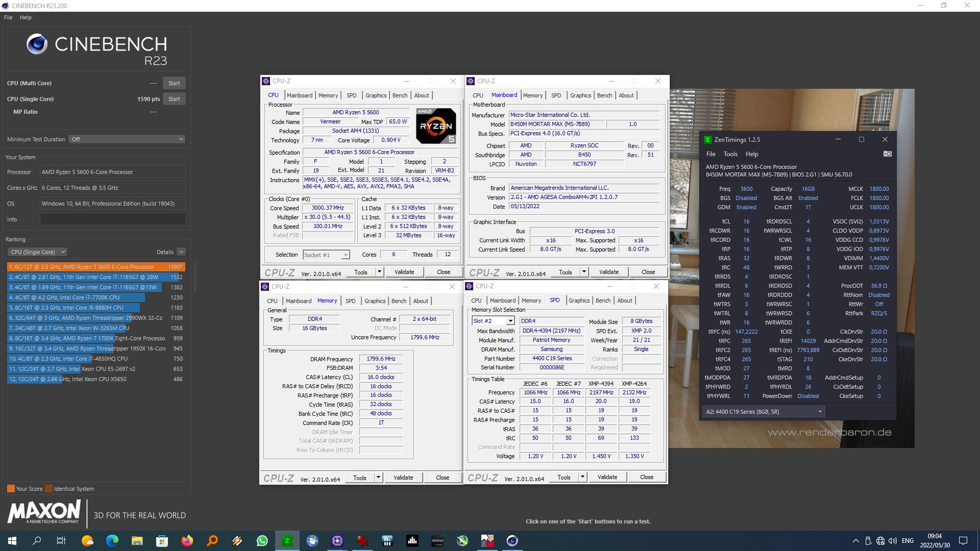Switch to Memory tab in CPU-Z SPD window

pyautogui.click(x=531, y=300)
